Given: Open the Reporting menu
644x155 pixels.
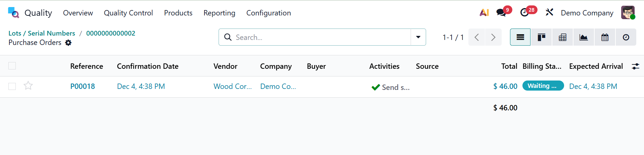Looking at the screenshot, I should (219, 13).
